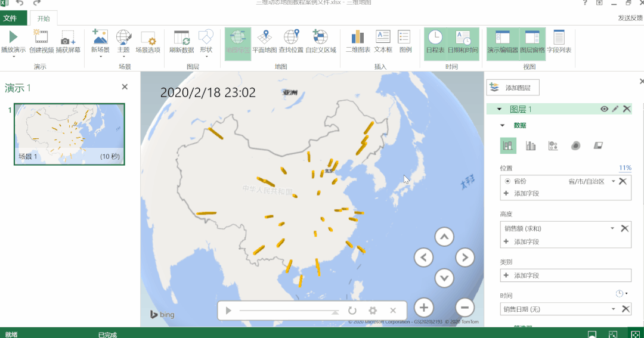Collapse the 数据 section
Viewport: 644px width, 338px height.
502,125
